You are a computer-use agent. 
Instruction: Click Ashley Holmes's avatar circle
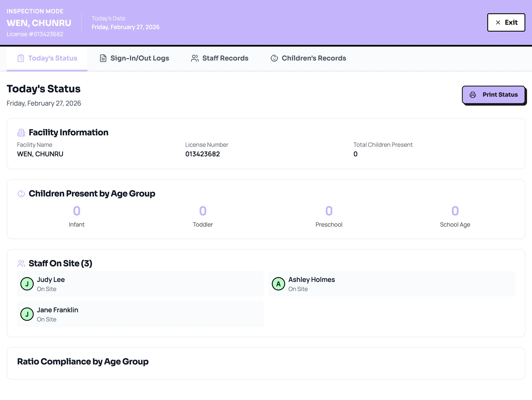(278, 284)
